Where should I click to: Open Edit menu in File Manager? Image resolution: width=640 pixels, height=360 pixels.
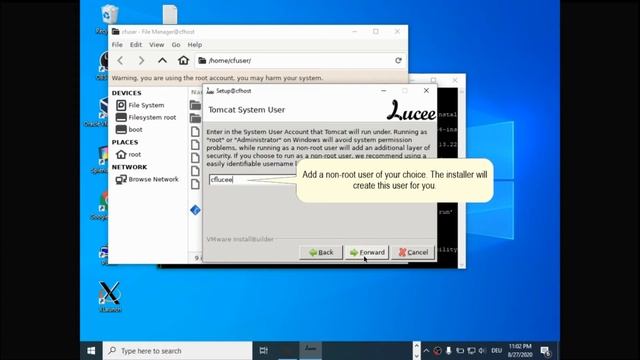(x=136, y=44)
